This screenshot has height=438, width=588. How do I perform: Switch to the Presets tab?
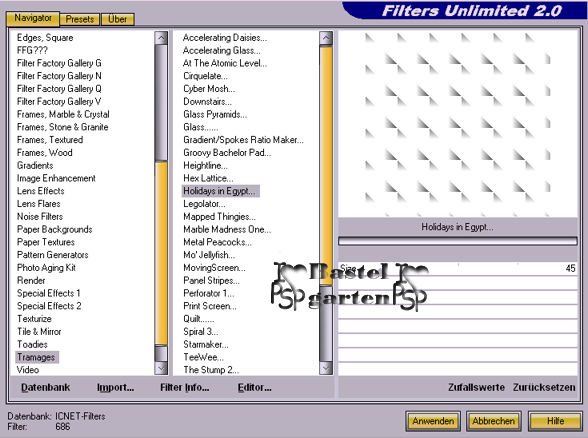coord(80,19)
